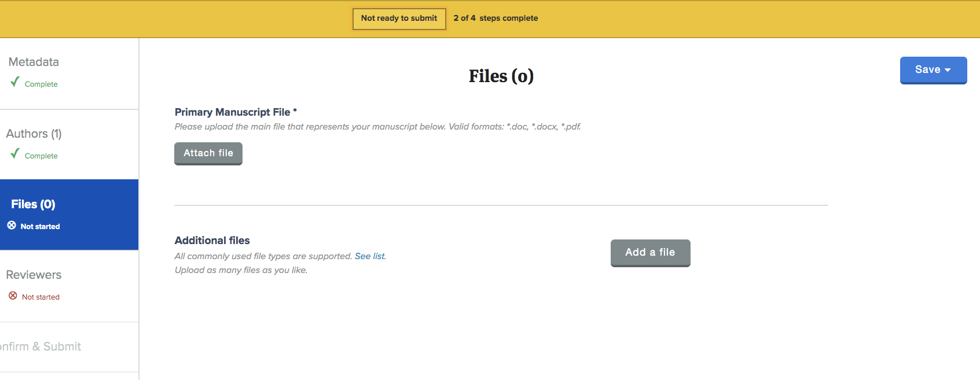
Task: Click the Upload as many files text
Action: tap(241, 270)
